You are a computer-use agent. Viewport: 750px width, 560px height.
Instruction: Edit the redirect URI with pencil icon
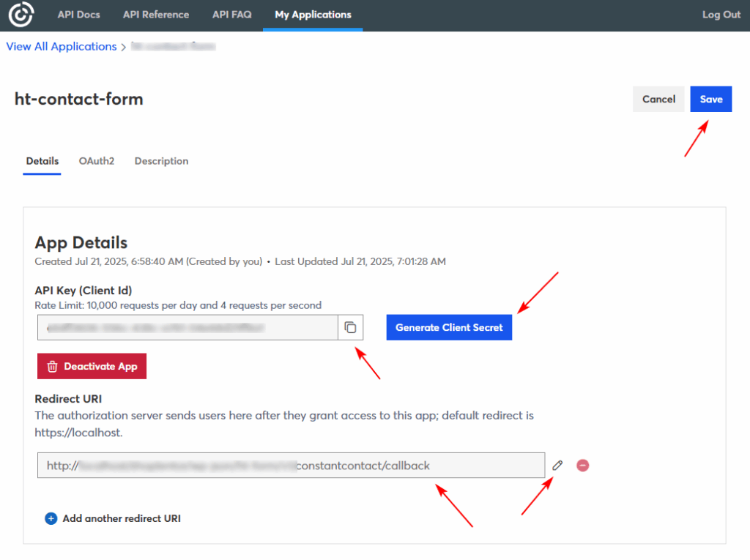click(x=557, y=465)
